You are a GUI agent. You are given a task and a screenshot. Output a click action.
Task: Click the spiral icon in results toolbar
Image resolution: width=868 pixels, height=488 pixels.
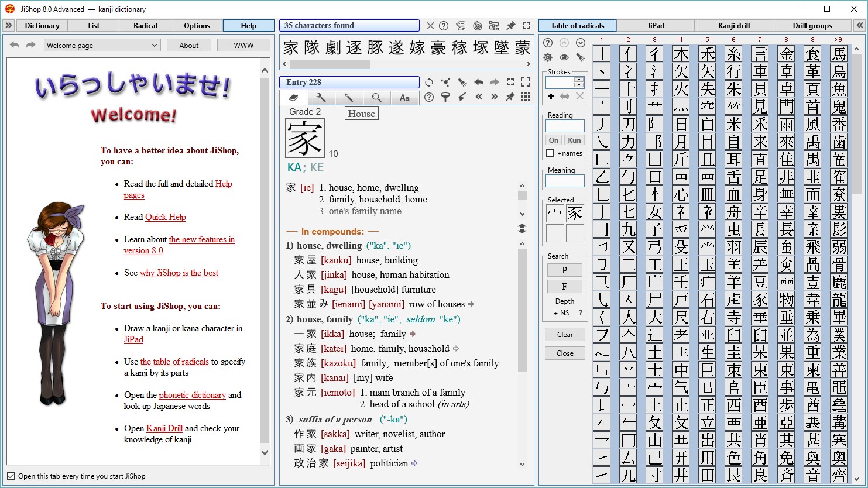[x=478, y=26]
